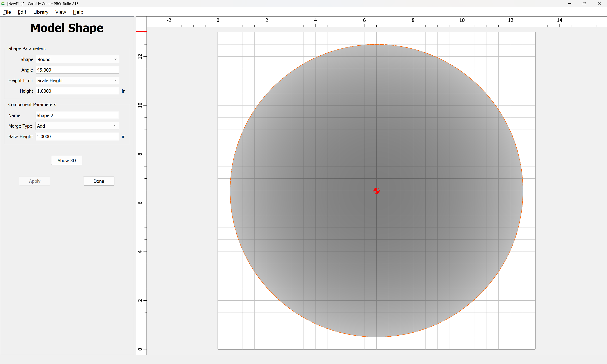Image resolution: width=607 pixels, height=364 pixels.
Task: Open the Edit menu
Action: click(x=22, y=12)
